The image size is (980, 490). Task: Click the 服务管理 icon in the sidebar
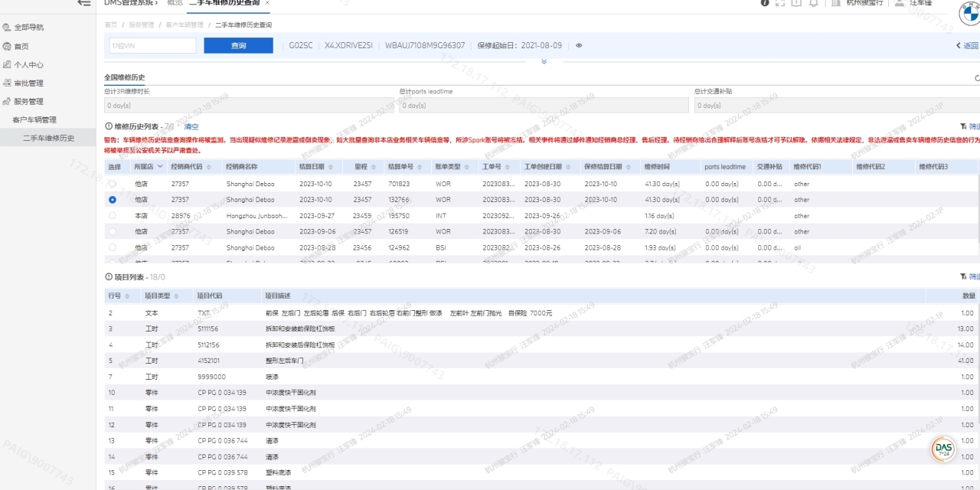[7, 101]
